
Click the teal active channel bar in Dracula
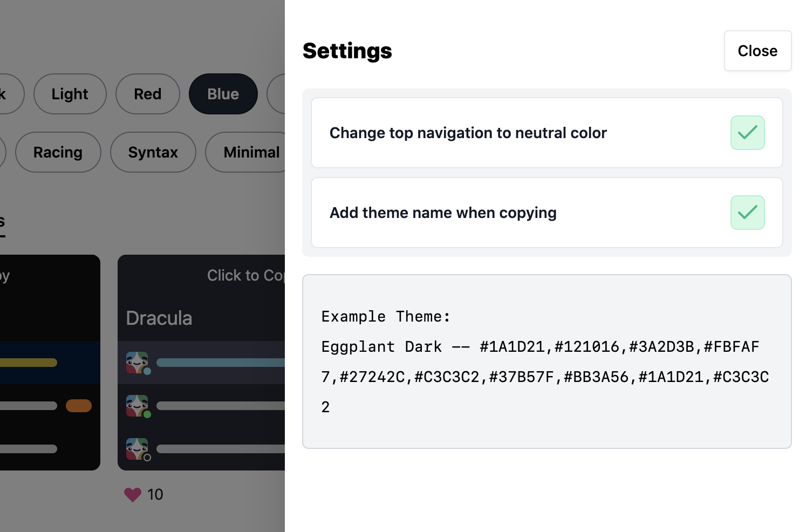tap(220, 363)
